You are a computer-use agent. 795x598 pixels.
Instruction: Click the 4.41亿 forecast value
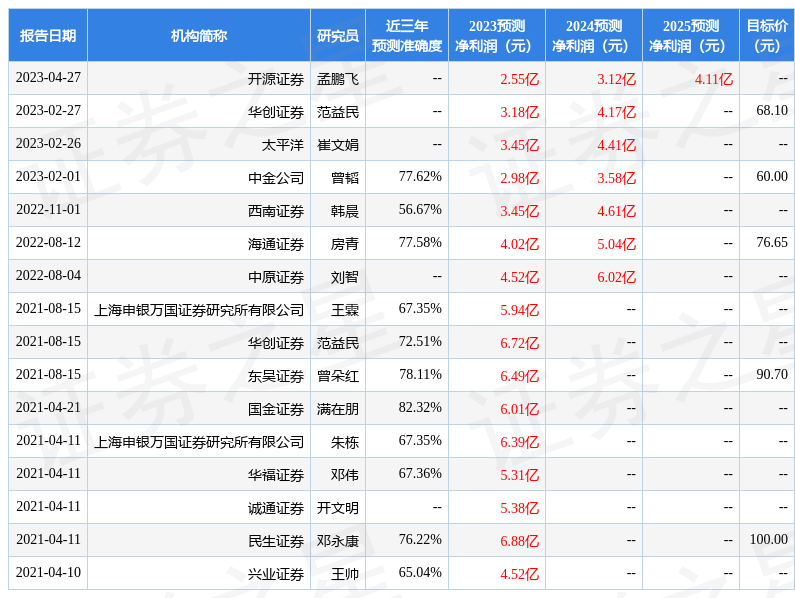tap(616, 145)
